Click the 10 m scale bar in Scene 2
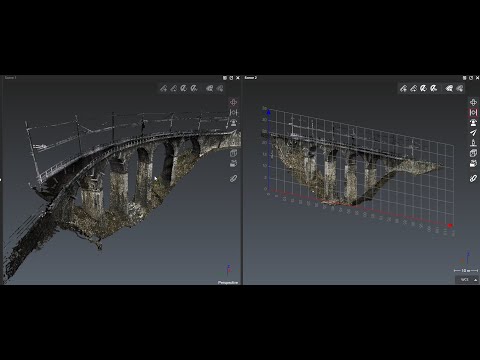The image size is (480, 360). coord(466,271)
